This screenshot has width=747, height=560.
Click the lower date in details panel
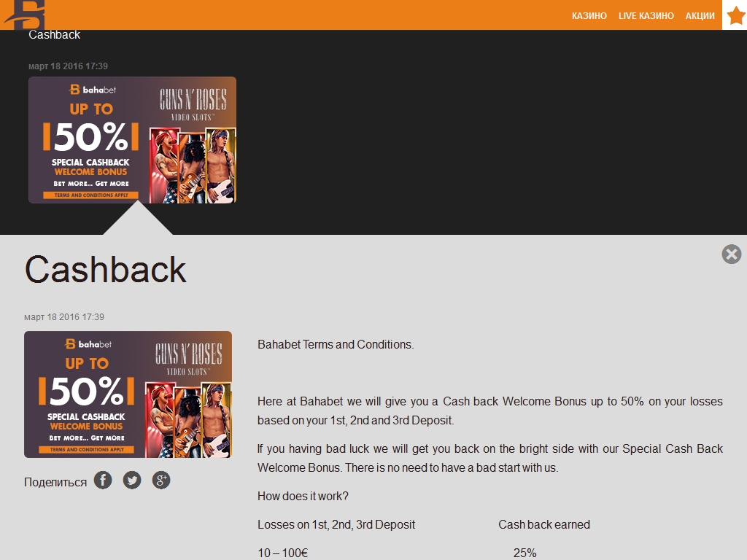point(64,317)
